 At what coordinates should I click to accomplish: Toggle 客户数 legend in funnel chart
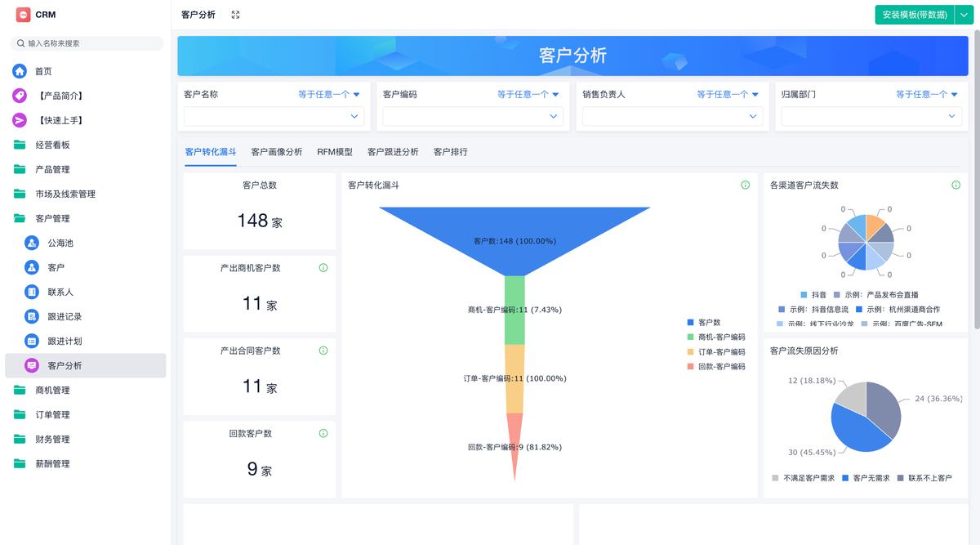(x=704, y=323)
